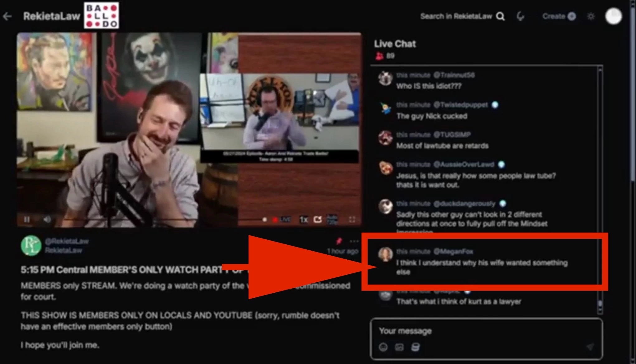Mute the video with the speaker icon
Viewport: 636px width, 364px height.
(47, 220)
